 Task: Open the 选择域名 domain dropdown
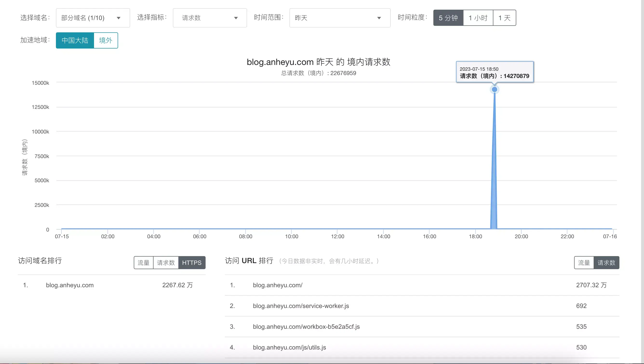point(93,18)
